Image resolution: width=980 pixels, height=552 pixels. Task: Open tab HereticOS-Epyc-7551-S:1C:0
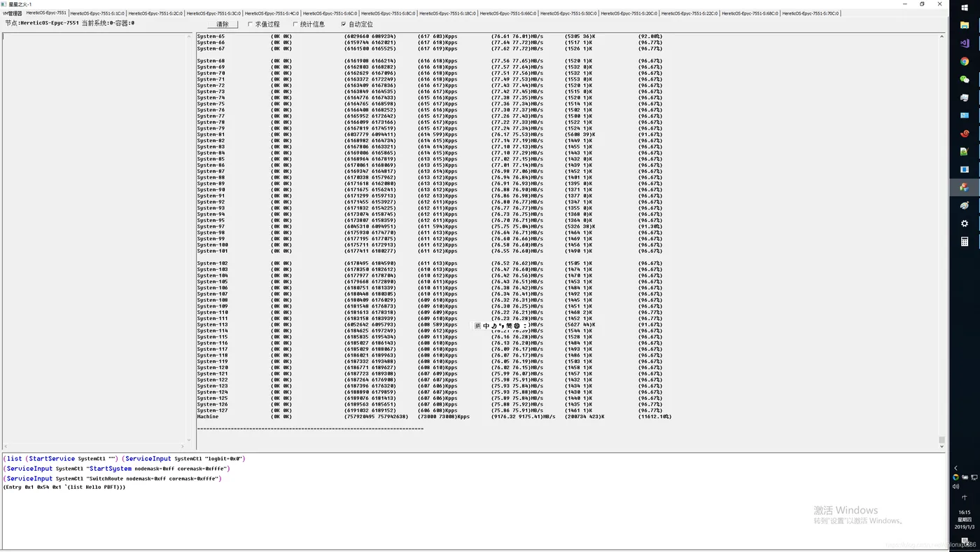coord(97,13)
